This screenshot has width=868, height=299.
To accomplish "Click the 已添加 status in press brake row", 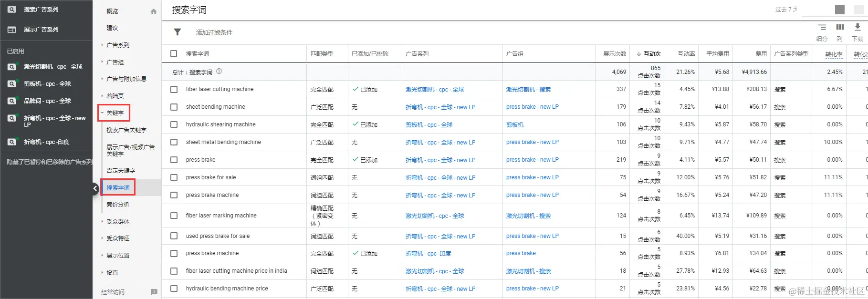I will click(365, 160).
